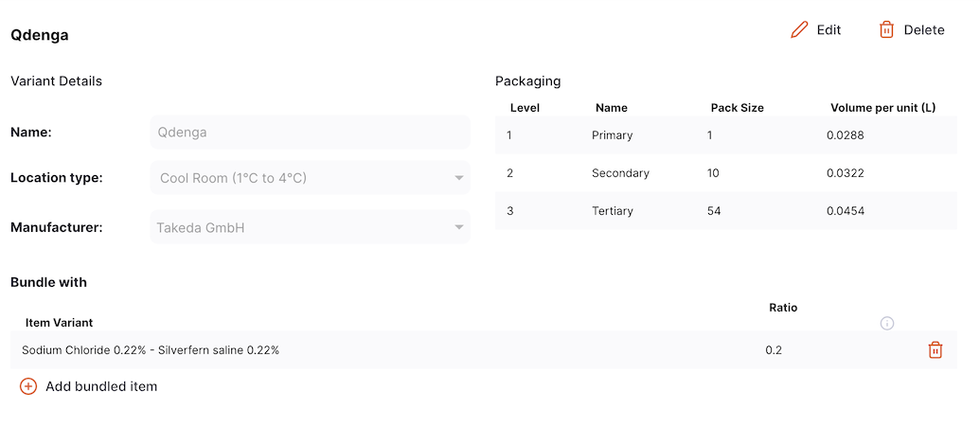Click the plus circle add icon

tap(28, 386)
